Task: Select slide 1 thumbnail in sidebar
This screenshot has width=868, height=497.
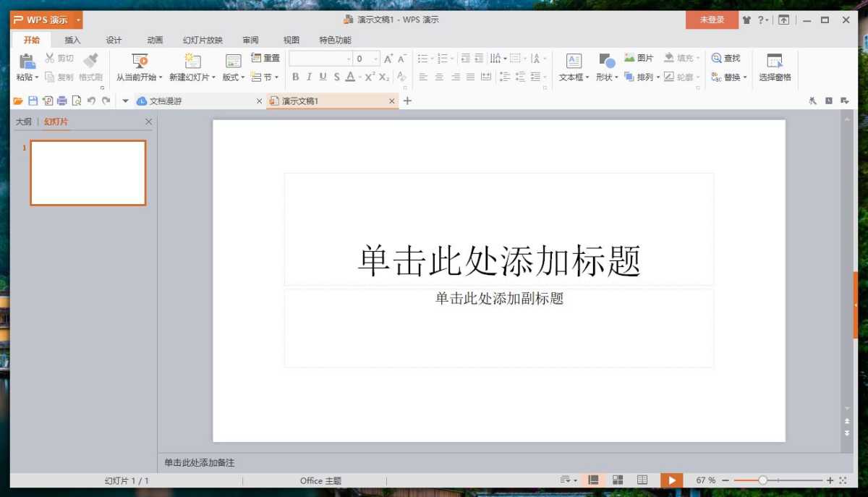Action: click(88, 172)
